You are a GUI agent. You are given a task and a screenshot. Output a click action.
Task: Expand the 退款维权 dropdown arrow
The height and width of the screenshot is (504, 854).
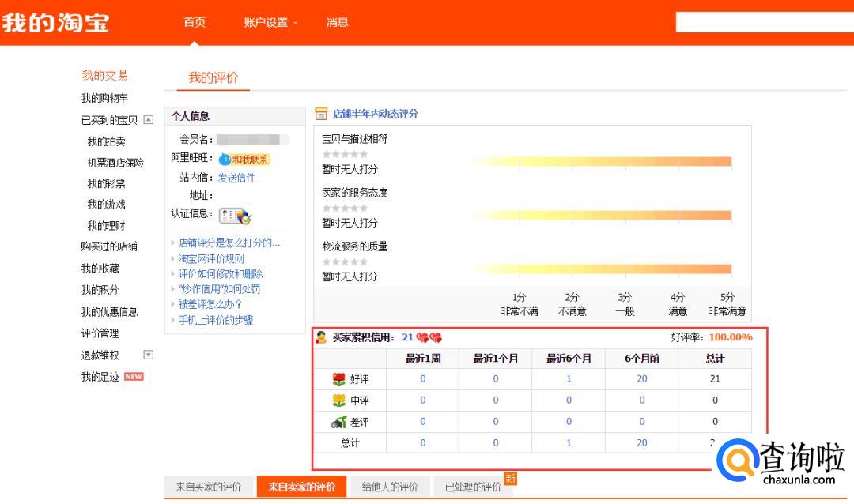[148, 355]
